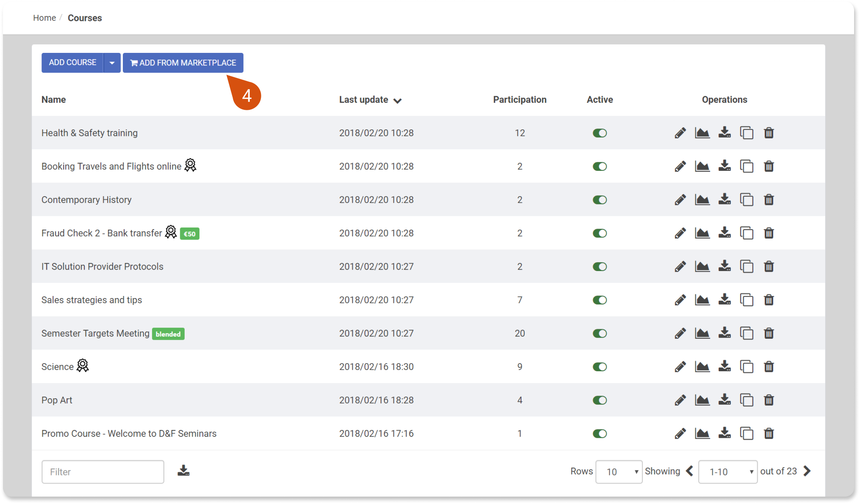
Task: Export the Pop Art course
Action: (725, 400)
